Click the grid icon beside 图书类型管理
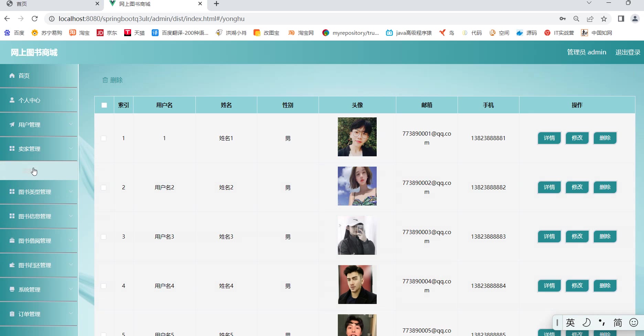This screenshot has height=336, width=644. coord(12,191)
